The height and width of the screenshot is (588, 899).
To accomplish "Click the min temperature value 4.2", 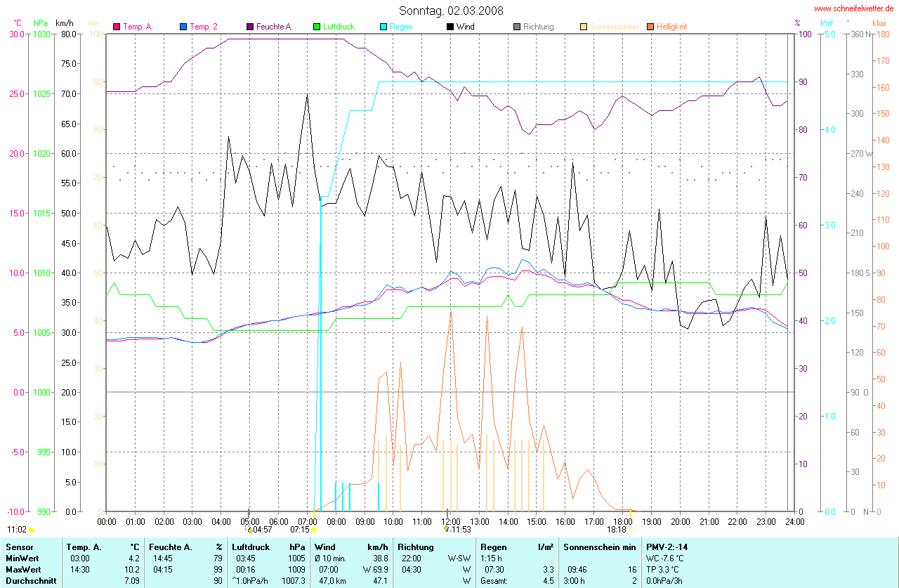I will (x=134, y=558).
